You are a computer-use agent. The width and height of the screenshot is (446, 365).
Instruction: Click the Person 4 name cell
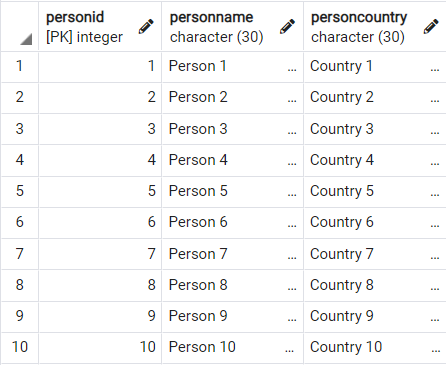coord(232,160)
